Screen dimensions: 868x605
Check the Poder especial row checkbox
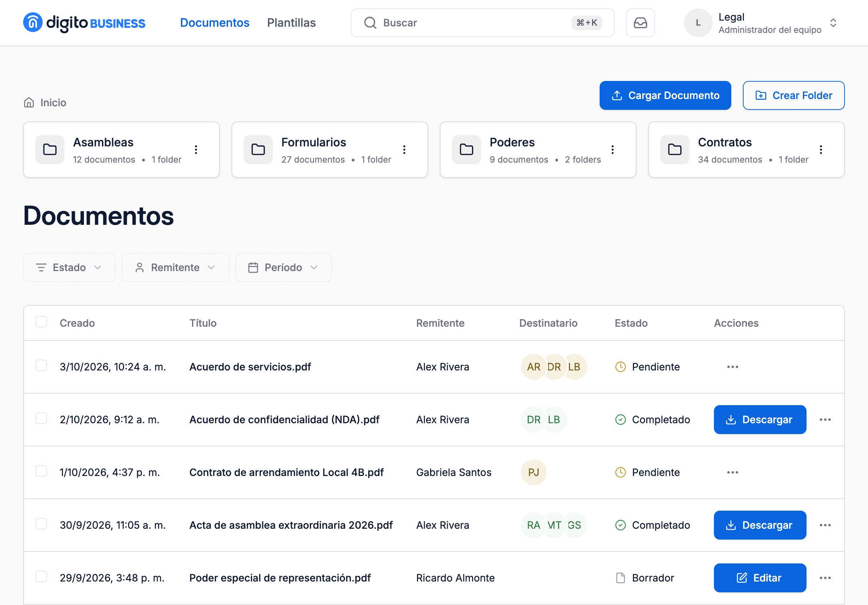[41, 577]
